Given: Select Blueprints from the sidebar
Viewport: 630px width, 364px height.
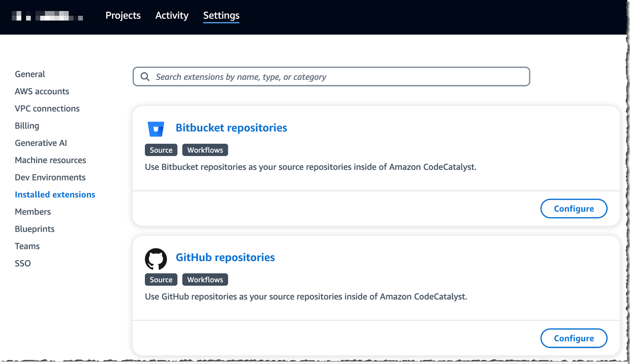Looking at the screenshot, I should click(35, 229).
